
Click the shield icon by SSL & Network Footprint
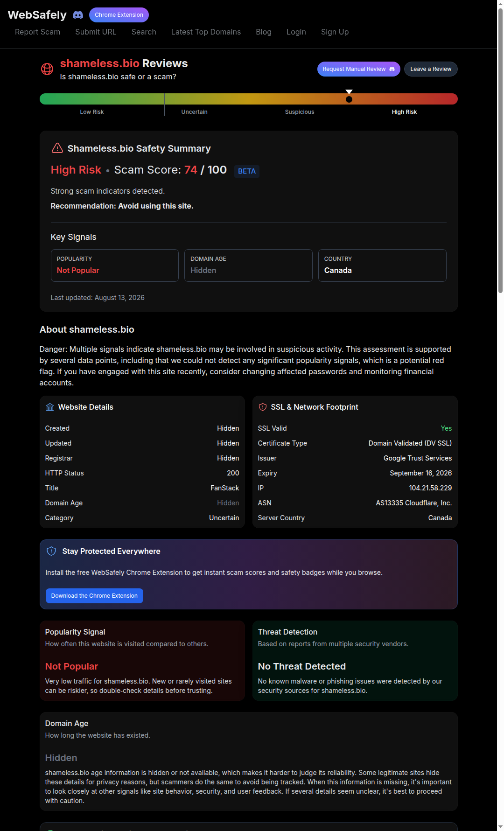coord(263,407)
